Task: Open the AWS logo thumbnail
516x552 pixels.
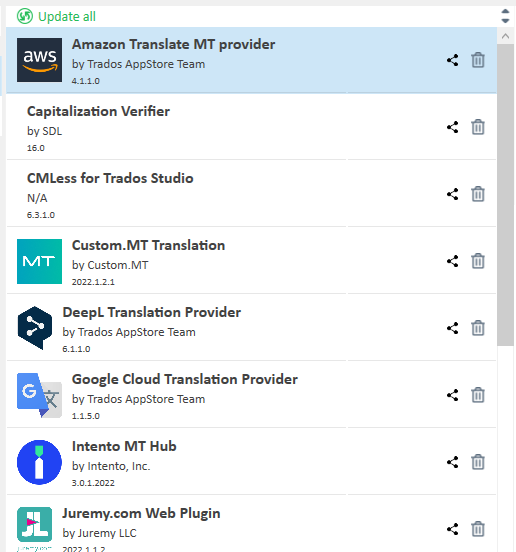Action: (x=39, y=60)
